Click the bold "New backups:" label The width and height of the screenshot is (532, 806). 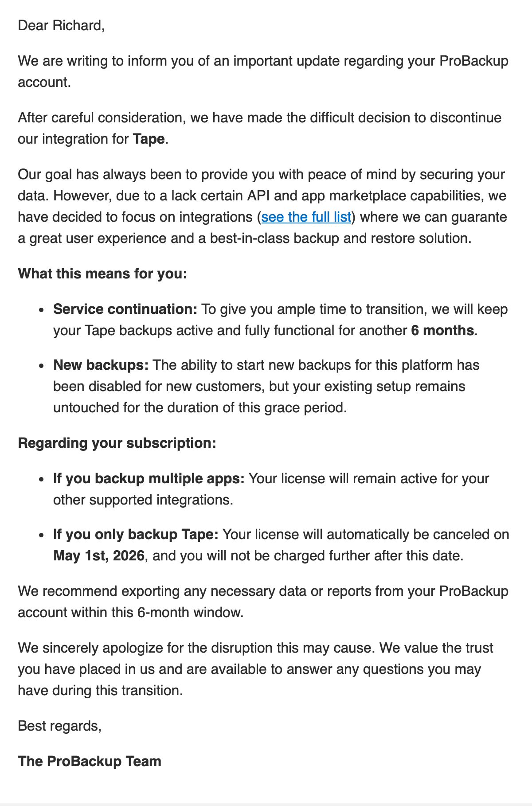tap(101, 365)
